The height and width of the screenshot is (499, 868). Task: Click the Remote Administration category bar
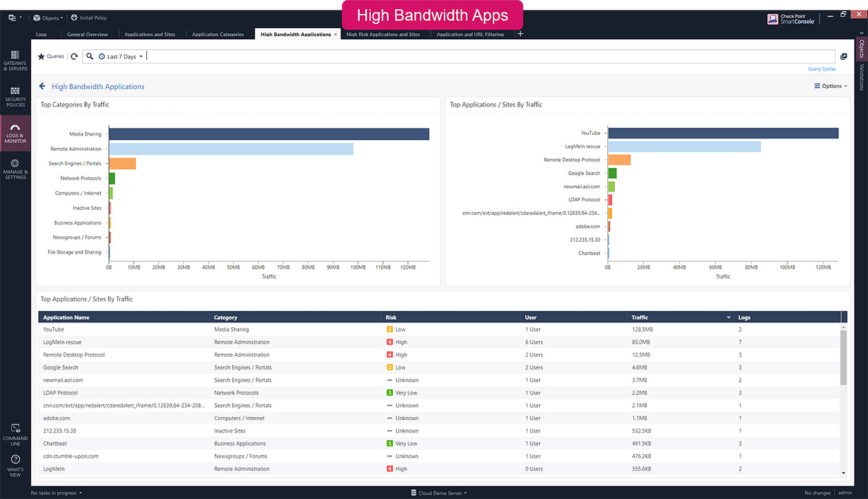pyautogui.click(x=231, y=149)
